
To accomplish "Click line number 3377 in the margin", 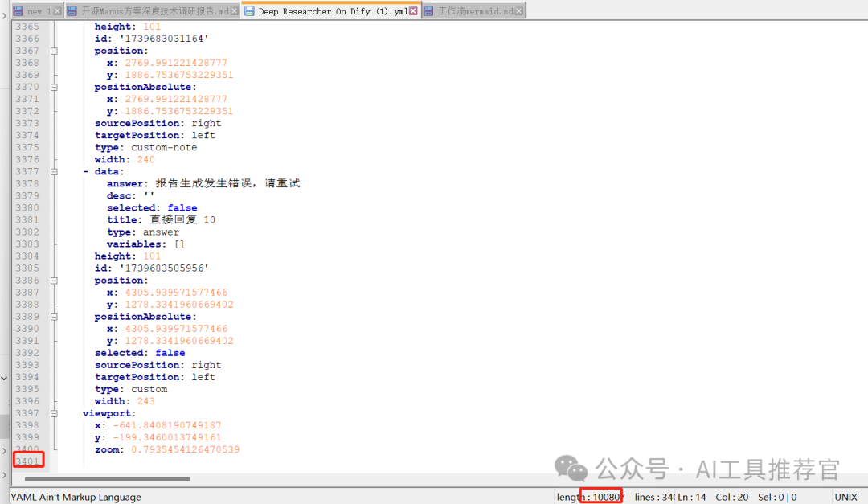I will (x=27, y=172).
